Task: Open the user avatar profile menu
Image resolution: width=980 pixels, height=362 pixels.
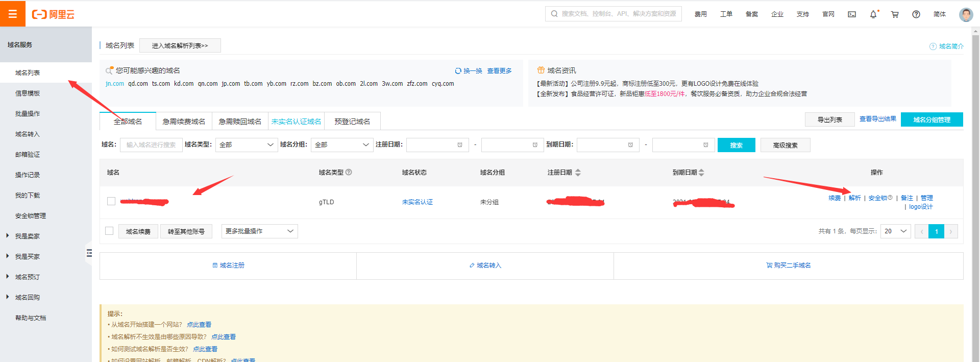Action: (966, 14)
